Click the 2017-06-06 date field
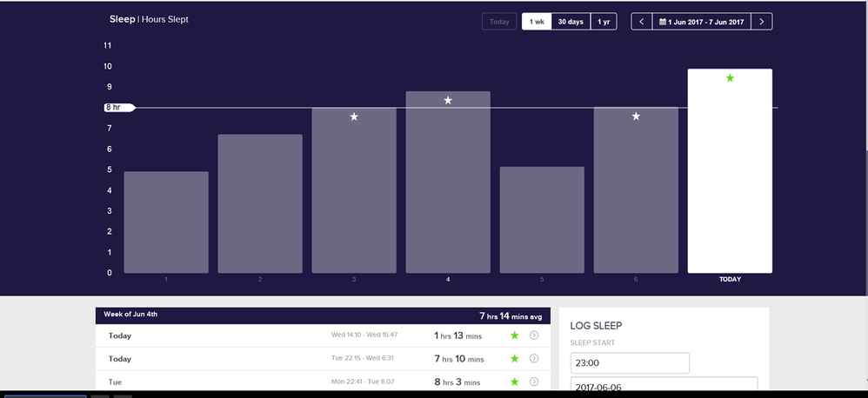This screenshot has height=398, width=868. click(664, 384)
